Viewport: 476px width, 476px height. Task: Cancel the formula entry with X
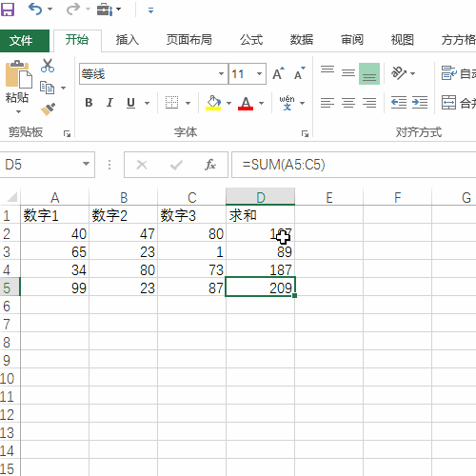coord(142,165)
